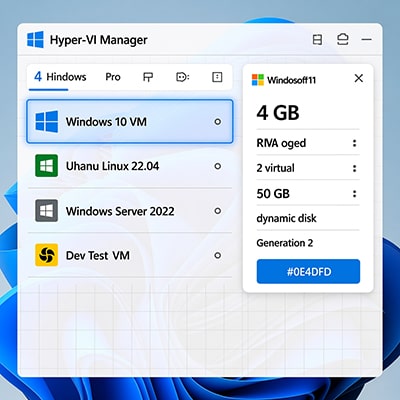Click the colorful Windosoff11 logo in the panel
Viewport: 400px width, 400px height.
(x=258, y=80)
